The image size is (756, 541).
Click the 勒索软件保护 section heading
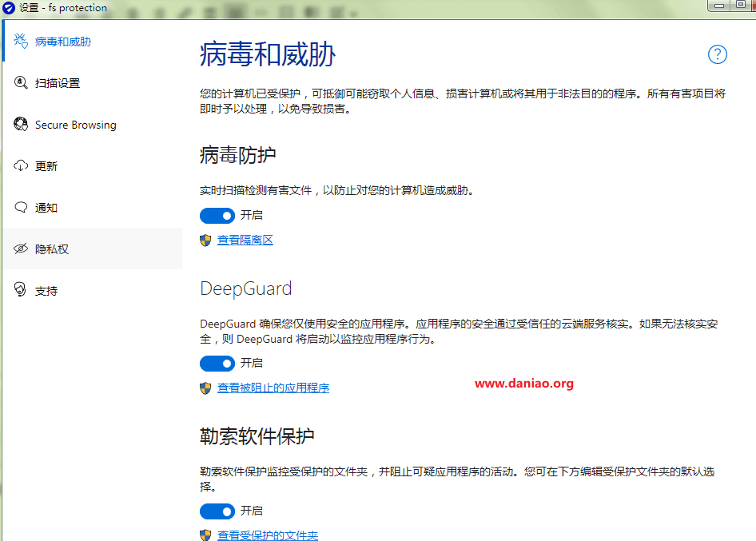pos(257,436)
